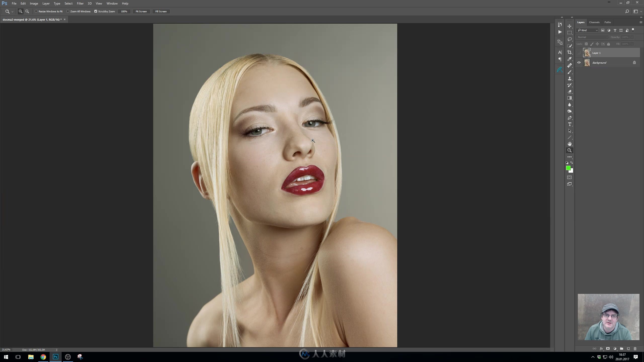Open the Image menu
The image size is (644, 362).
point(34,4)
